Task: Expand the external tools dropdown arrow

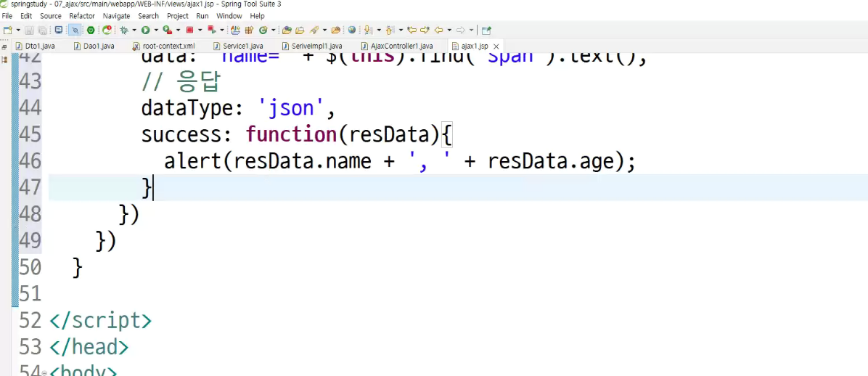Action: [222, 30]
